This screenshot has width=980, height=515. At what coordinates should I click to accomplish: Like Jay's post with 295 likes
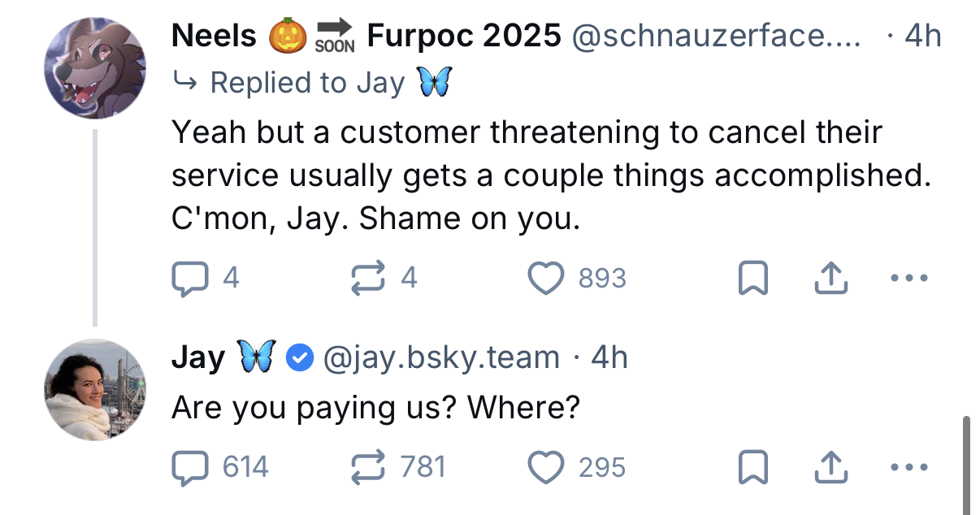pos(546,467)
